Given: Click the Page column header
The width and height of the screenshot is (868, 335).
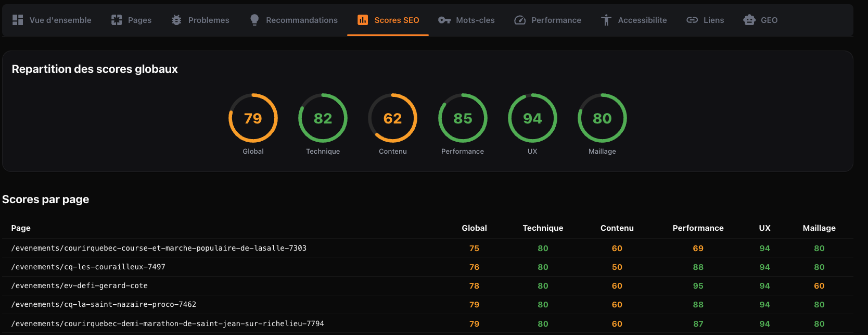Looking at the screenshot, I should [x=21, y=228].
